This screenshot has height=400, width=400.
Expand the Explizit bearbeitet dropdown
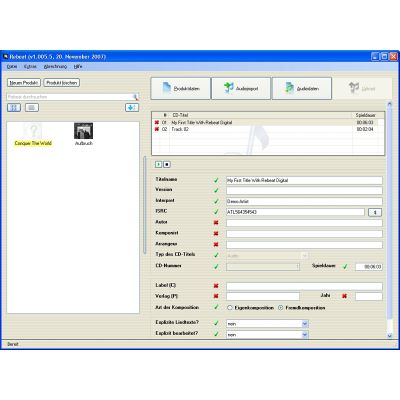305,335
